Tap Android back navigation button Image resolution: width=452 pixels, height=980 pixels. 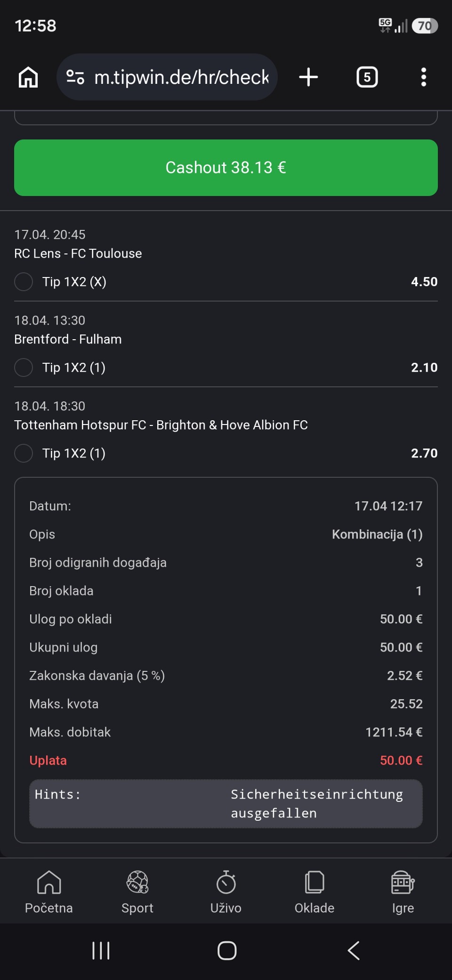354,950
